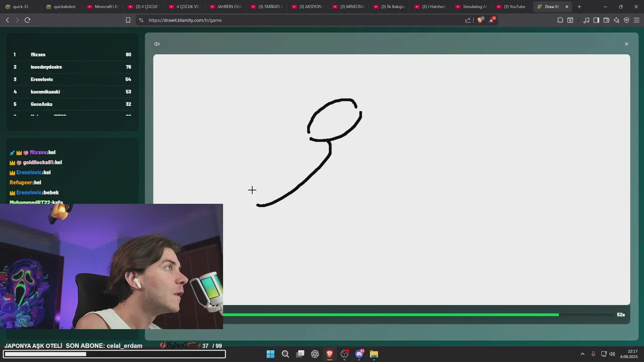This screenshot has width=644, height=362.
Task: Switch to the JAHREİN CHA tab
Action: [225, 7]
